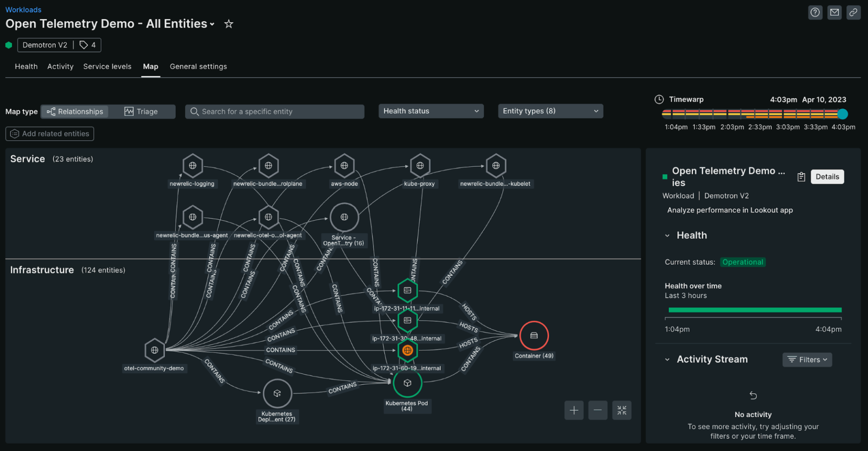Select the newrelic-bundle...-kubelet node
The image size is (868, 451).
[x=496, y=166]
